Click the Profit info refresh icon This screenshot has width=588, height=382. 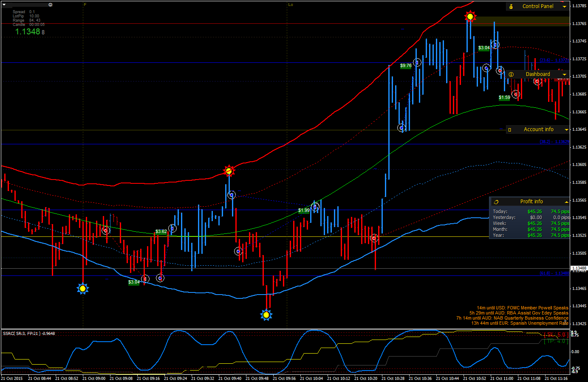click(496, 202)
